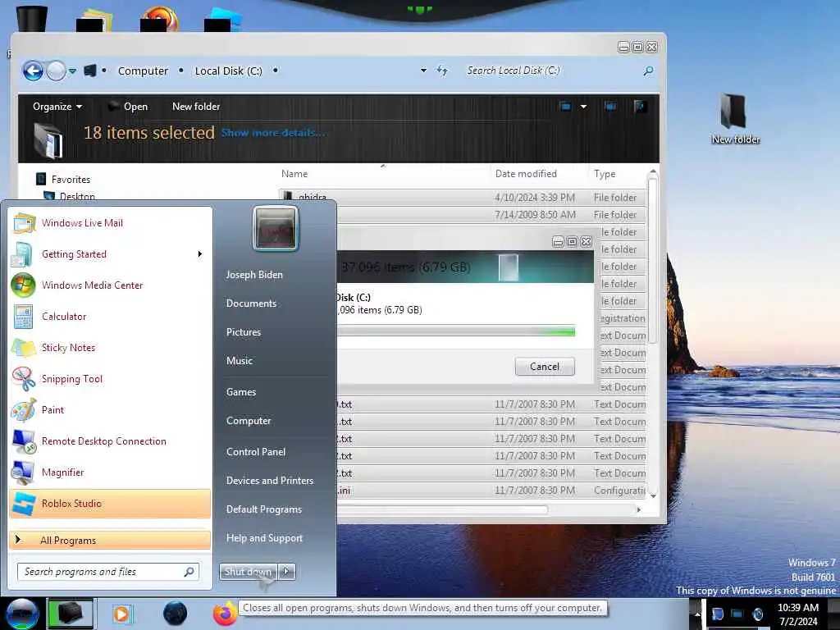Launch Remote Desktop Connection
The width and height of the screenshot is (840, 630).
click(110, 441)
